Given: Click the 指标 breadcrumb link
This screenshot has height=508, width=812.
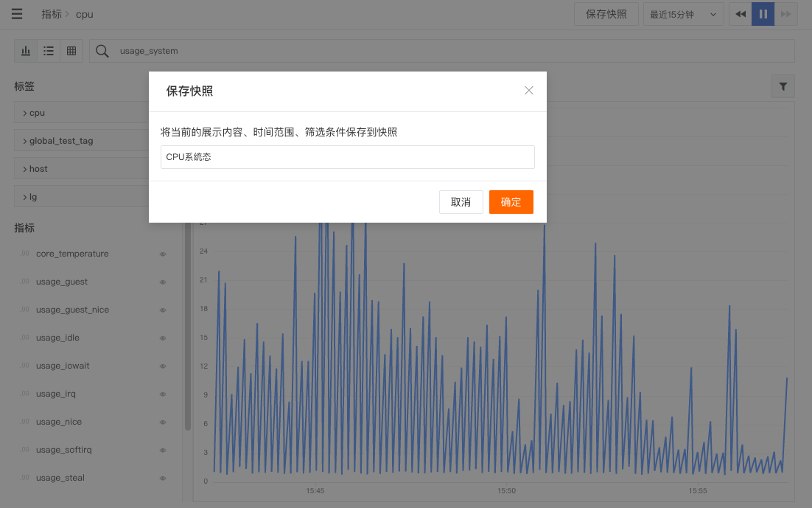Looking at the screenshot, I should 52,14.
